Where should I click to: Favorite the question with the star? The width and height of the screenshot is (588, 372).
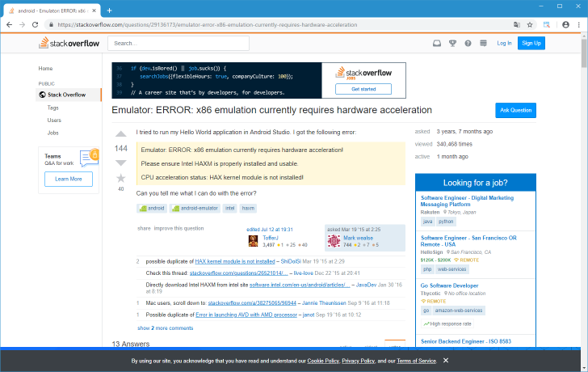pos(121,178)
